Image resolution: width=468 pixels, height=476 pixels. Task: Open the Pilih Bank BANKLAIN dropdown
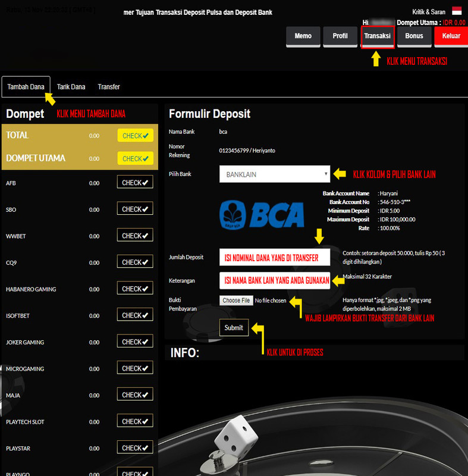click(275, 174)
